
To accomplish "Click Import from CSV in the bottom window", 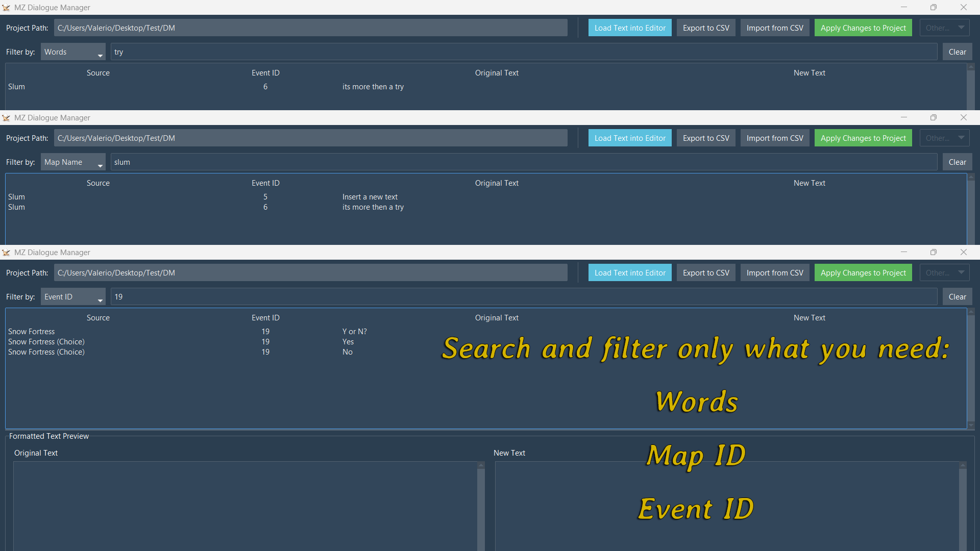I will pyautogui.click(x=774, y=273).
